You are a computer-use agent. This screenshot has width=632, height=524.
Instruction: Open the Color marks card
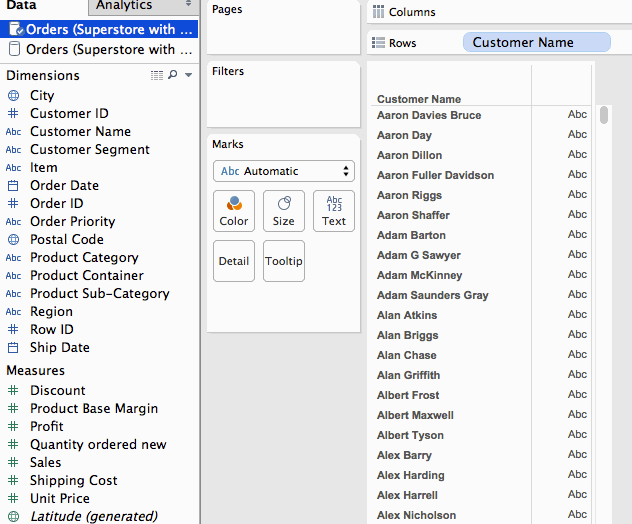(234, 210)
